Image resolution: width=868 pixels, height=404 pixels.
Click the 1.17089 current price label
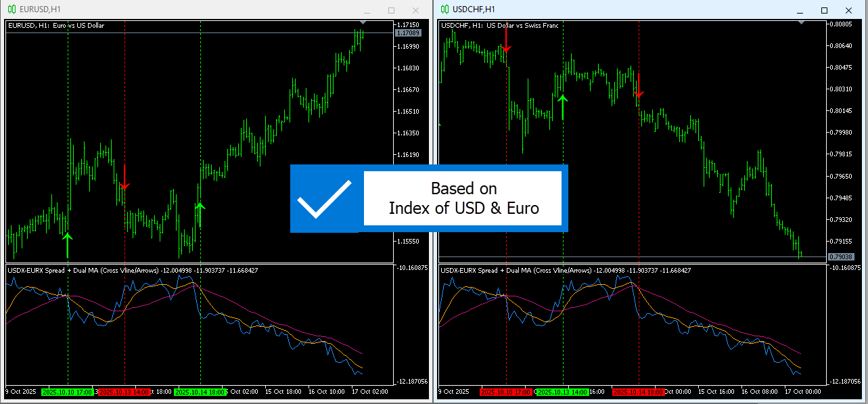[409, 32]
